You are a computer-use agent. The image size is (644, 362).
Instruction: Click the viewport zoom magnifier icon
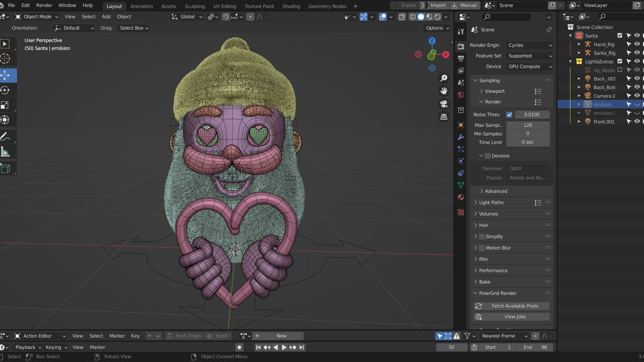(x=444, y=78)
